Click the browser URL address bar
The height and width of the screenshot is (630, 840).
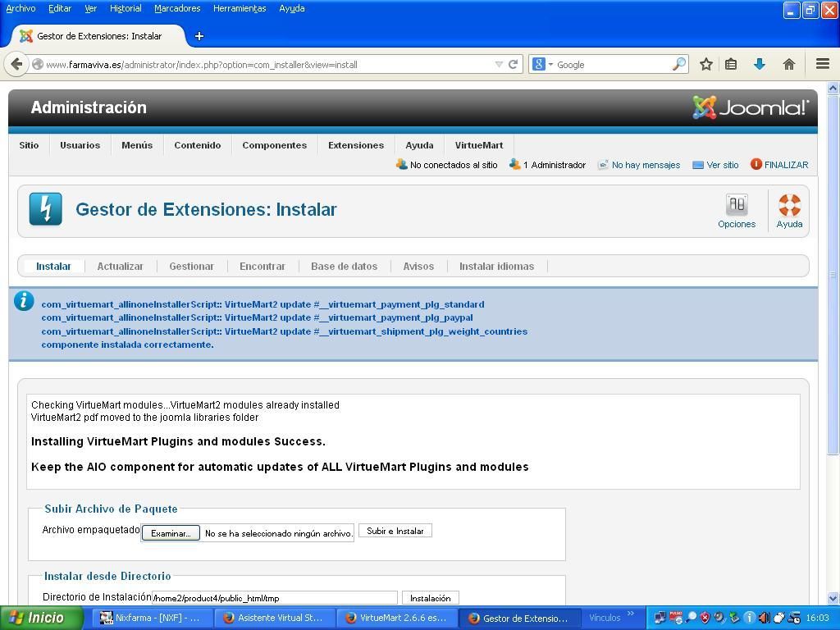(268, 64)
